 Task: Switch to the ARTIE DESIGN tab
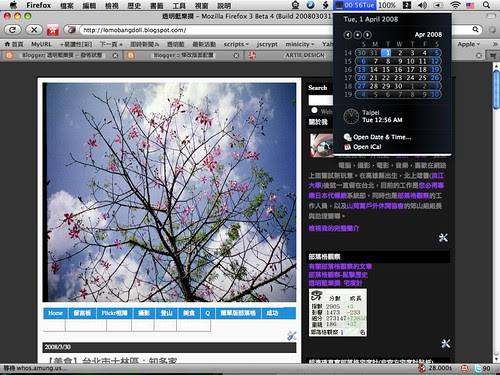(x=304, y=55)
